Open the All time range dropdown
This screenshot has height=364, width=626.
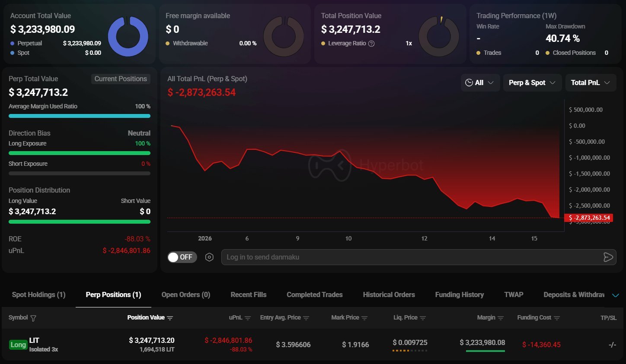click(x=480, y=83)
